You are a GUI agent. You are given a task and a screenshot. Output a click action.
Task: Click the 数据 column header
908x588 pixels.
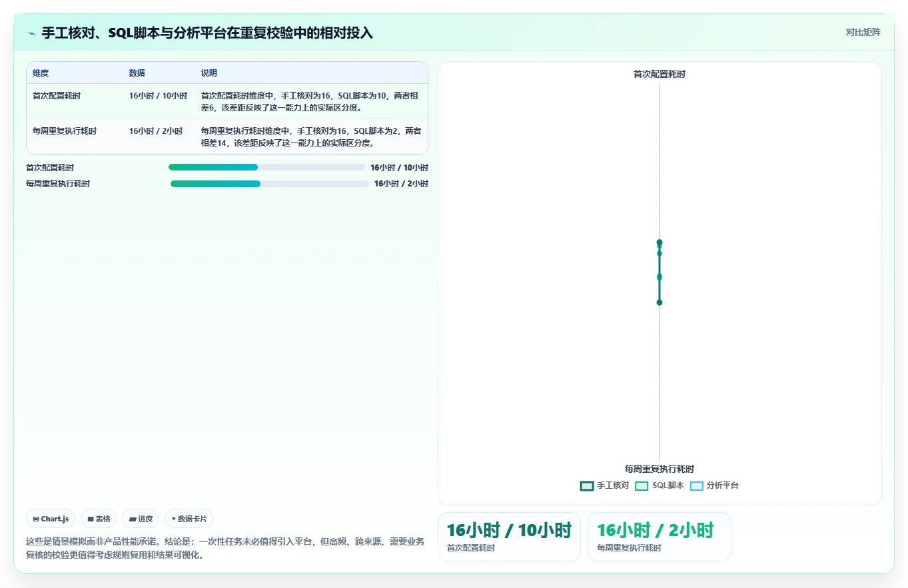point(137,73)
